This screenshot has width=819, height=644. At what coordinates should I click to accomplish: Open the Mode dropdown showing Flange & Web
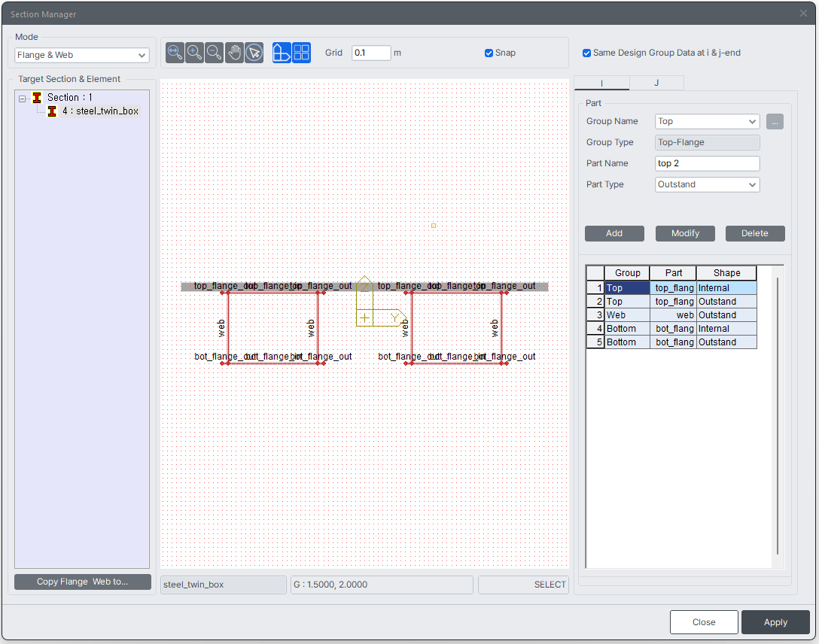point(81,56)
